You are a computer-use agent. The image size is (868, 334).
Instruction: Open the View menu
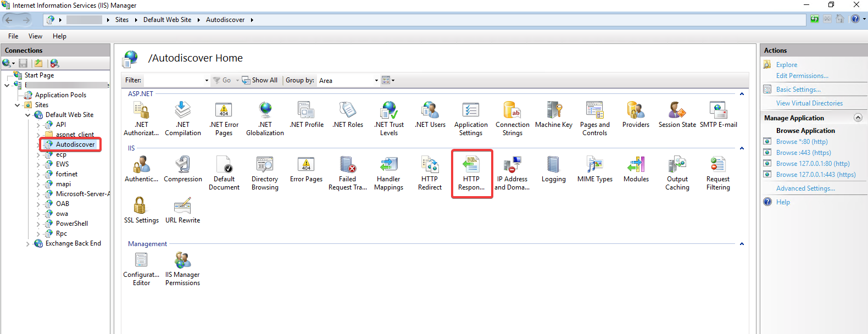[35, 36]
